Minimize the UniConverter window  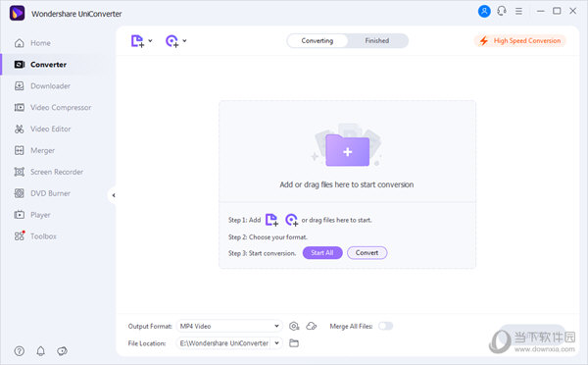540,11
